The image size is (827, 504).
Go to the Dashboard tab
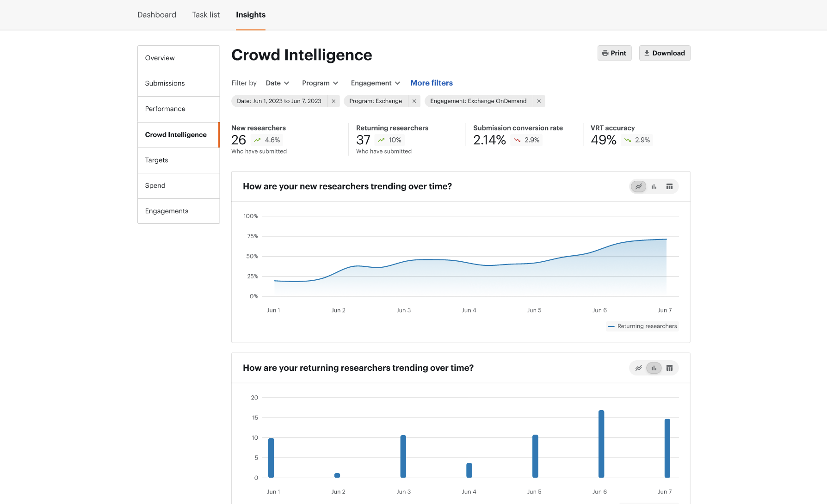click(x=157, y=15)
